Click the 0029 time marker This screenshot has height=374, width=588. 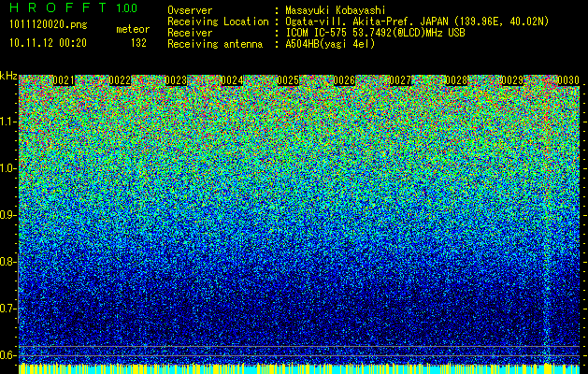512,80
